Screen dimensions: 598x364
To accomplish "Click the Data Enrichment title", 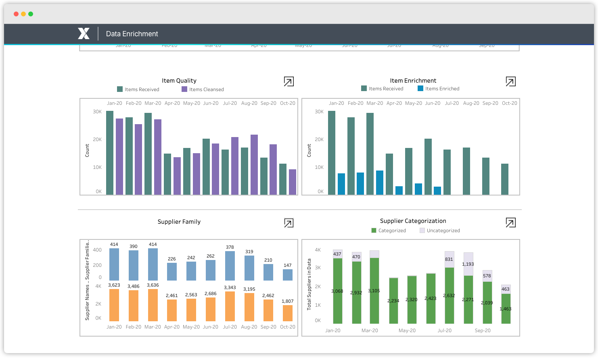I will tap(132, 34).
